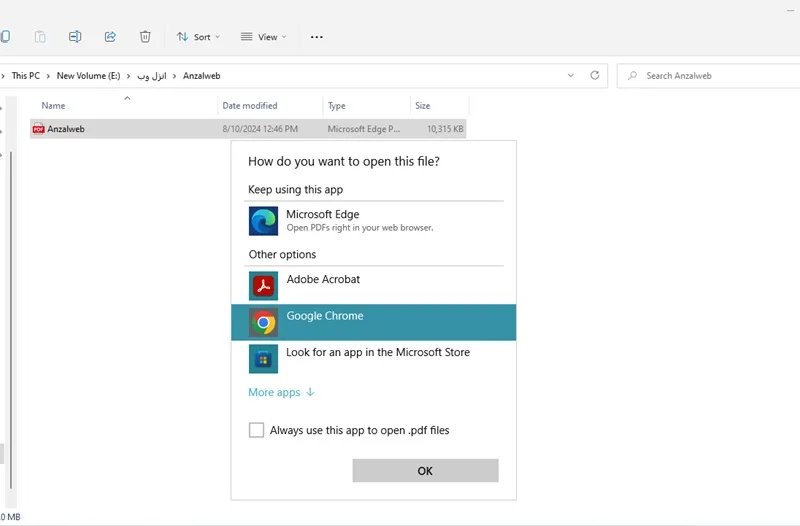This screenshot has width=800, height=526.
Task: Click the Microsoft Edge P... type cell
Action: (364, 129)
